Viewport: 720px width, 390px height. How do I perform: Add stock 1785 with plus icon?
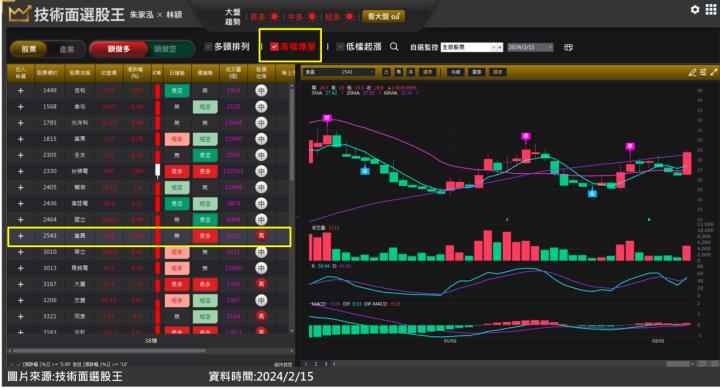click(x=20, y=123)
